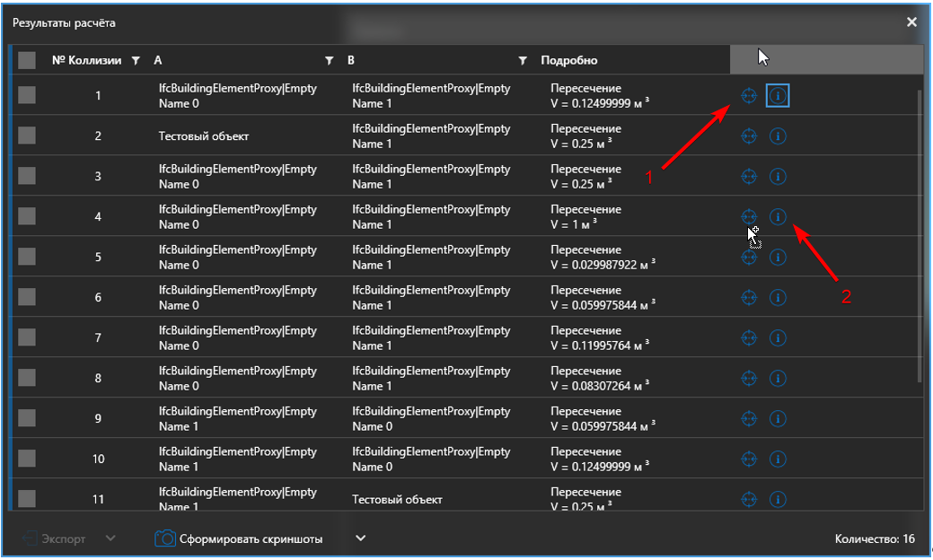Select the checkbox for collision 7
Image resolution: width=933 pixels, height=560 pixels.
point(27,337)
